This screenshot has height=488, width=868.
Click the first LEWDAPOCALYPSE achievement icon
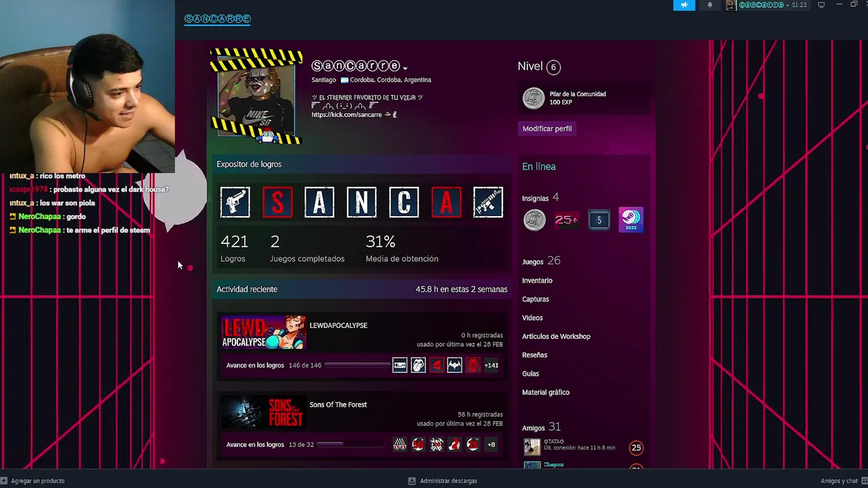coord(400,365)
